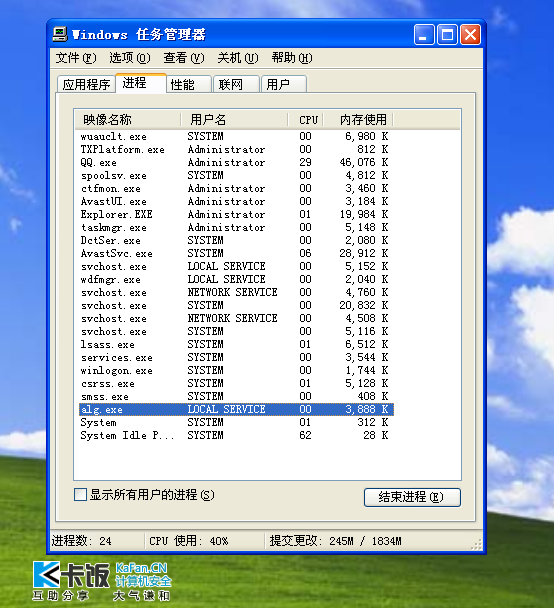This screenshot has height=608, width=554.
Task: Open the 帮助(H) menu
Action: pos(292,58)
